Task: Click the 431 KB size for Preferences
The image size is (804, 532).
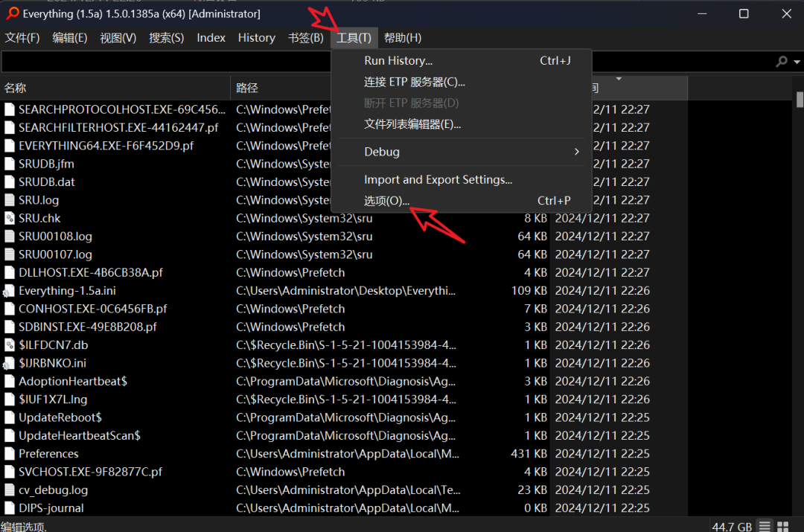Action: (x=529, y=454)
